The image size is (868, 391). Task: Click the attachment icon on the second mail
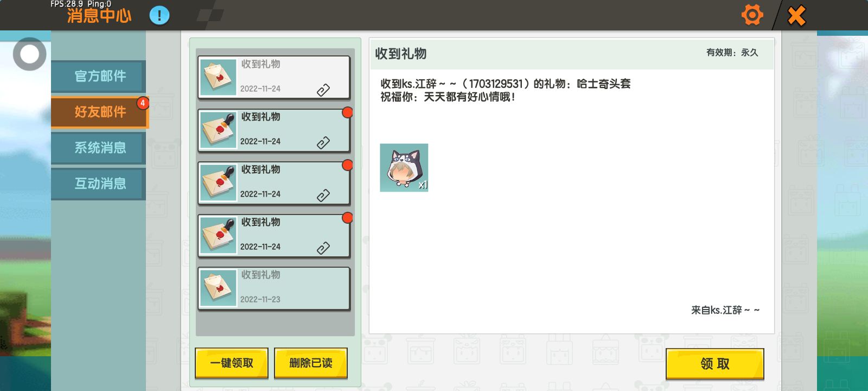point(323,143)
